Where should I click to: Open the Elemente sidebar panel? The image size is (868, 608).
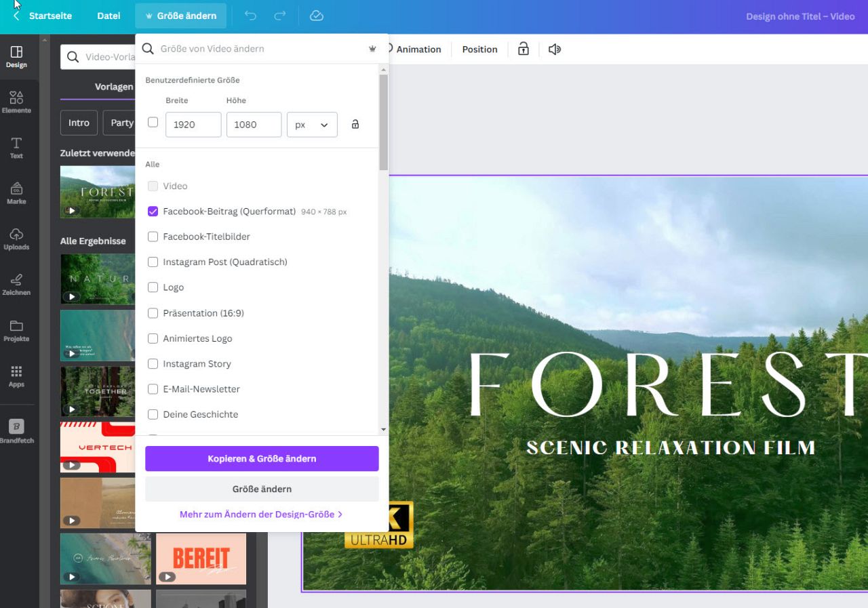click(16, 102)
